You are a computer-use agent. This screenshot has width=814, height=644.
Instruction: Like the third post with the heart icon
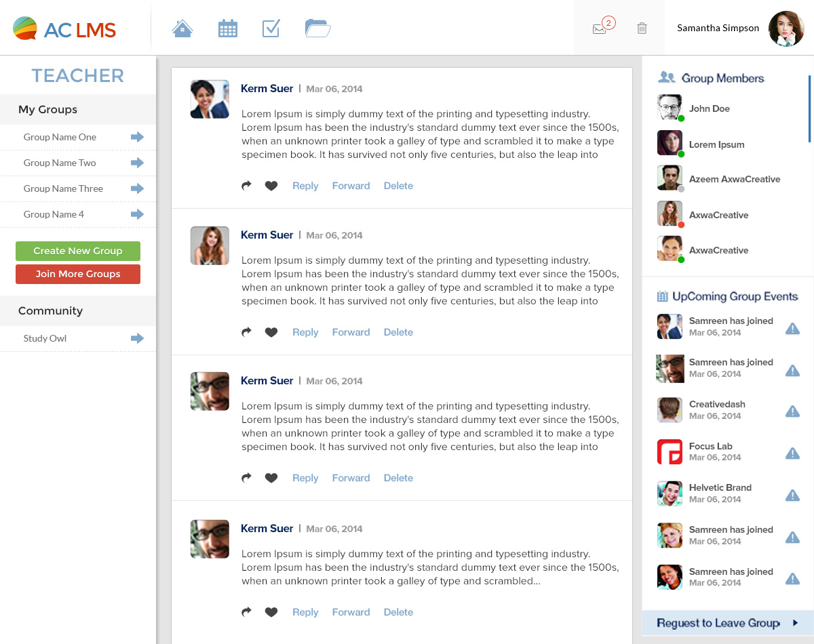point(271,478)
